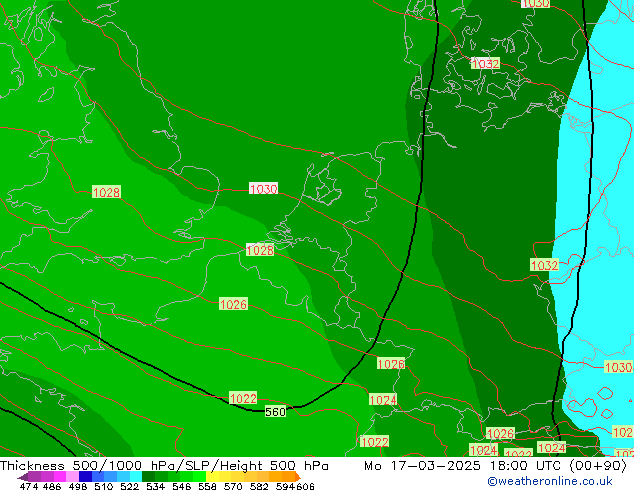This screenshot has width=634, height=490.
Task: Click the 1024 label just below the 1026 label
Action: pos(383,400)
